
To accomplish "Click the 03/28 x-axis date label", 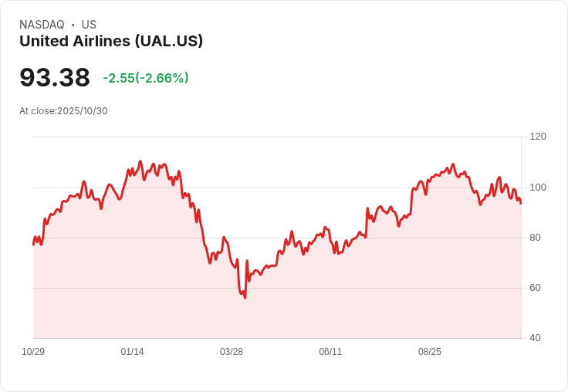I will pos(231,352).
